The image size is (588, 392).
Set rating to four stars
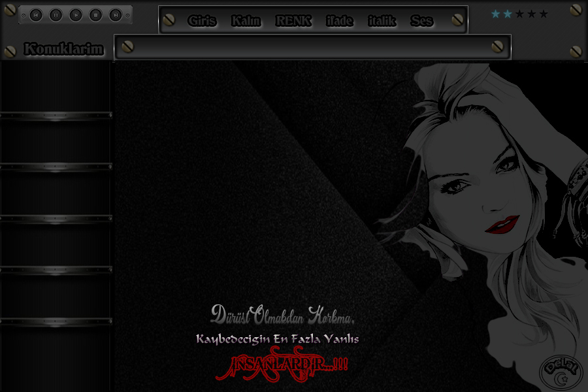(531, 14)
